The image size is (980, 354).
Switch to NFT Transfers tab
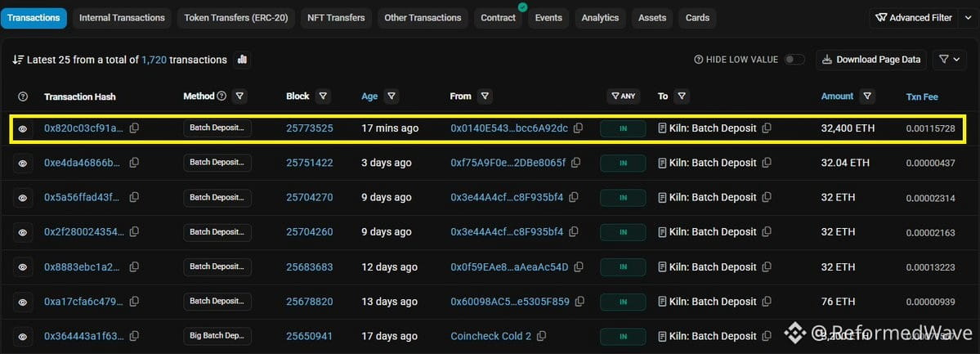click(336, 17)
